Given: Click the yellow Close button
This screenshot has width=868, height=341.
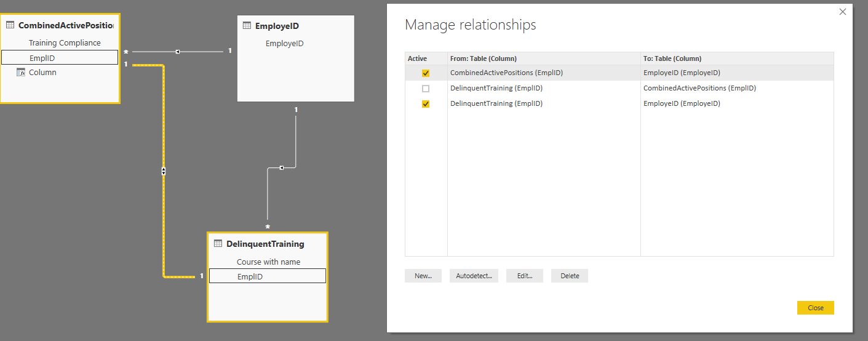Looking at the screenshot, I should pyautogui.click(x=816, y=308).
